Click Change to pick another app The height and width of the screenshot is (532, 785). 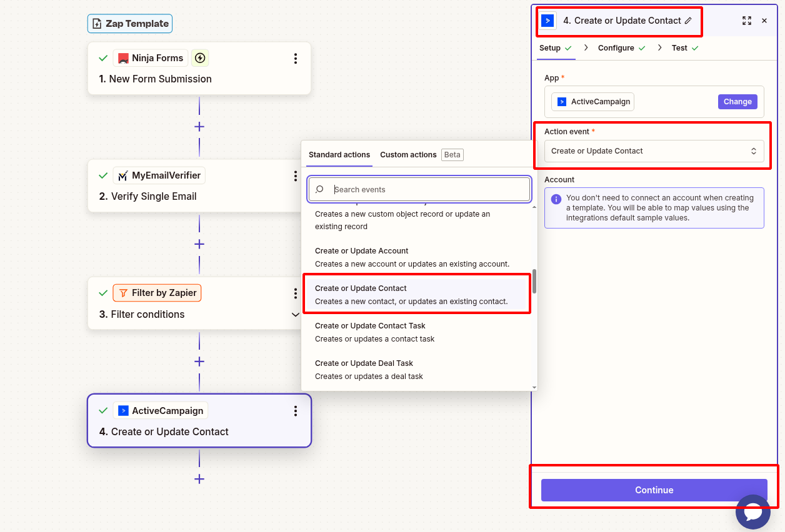tap(737, 101)
